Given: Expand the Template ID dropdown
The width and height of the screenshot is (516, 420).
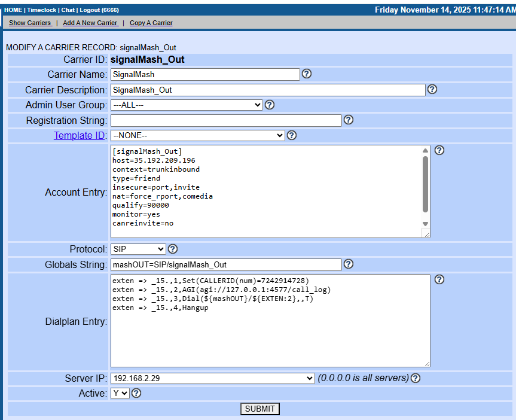Looking at the screenshot, I should [198, 135].
